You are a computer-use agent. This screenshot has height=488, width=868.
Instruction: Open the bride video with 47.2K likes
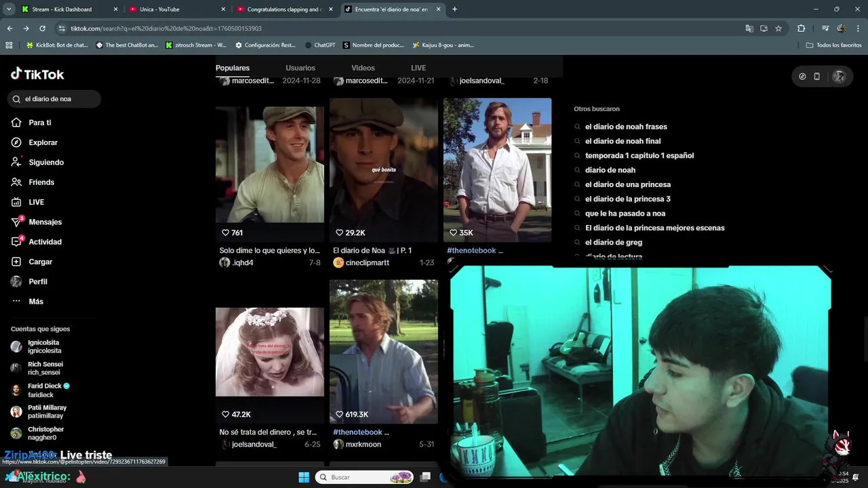click(270, 352)
